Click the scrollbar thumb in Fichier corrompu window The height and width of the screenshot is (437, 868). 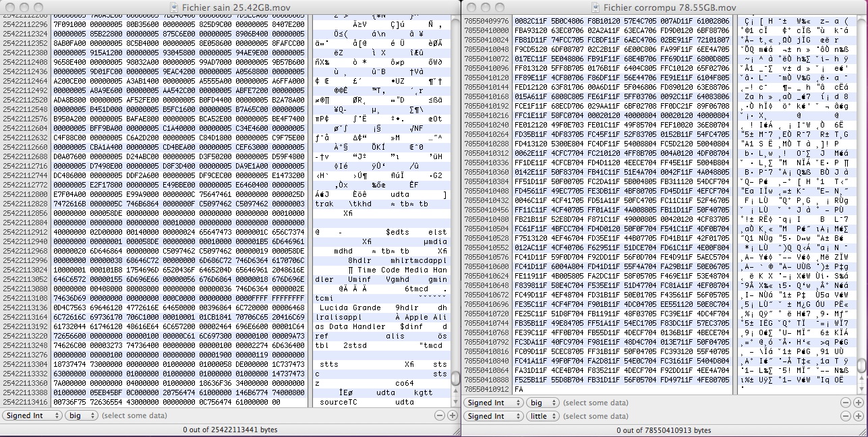[x=862, y=366]
